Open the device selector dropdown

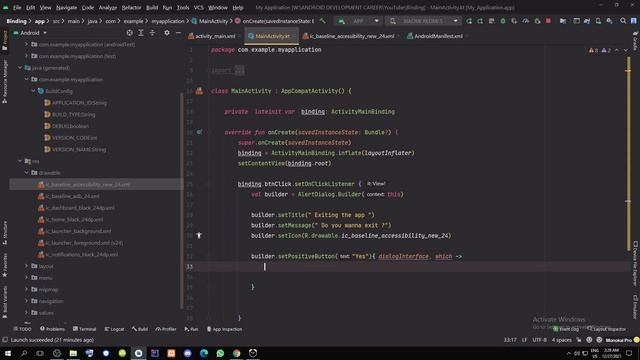pos(423,21)
